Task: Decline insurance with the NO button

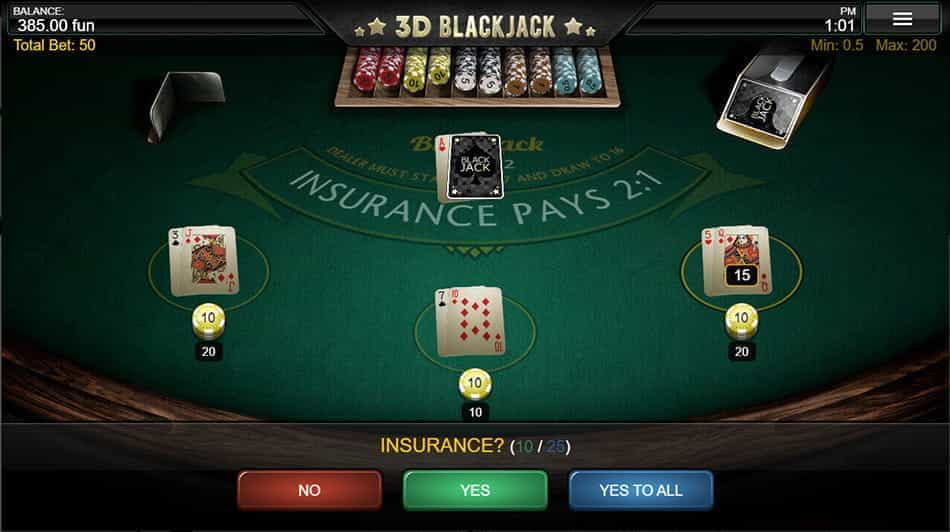Action: pyautogui.click(x=310, y=490)
